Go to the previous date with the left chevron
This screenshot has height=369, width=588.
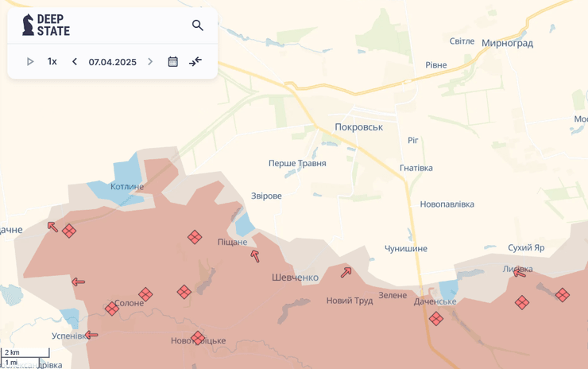[75, 61]
